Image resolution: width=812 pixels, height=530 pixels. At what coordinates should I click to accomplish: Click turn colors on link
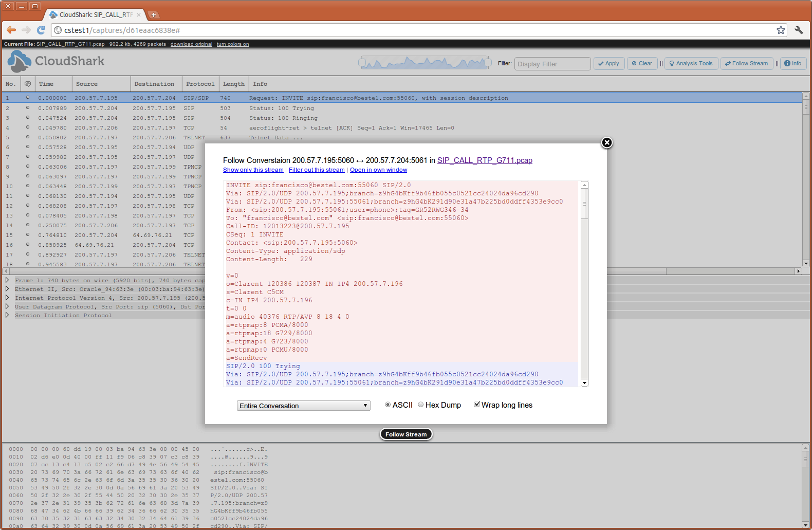[233, 44]
